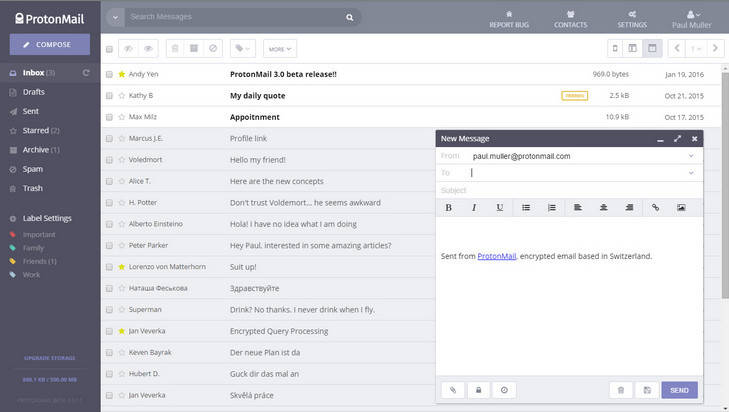Switch to mobile layout view icon
The width and height of the screenshot is (729, 412).
pos(615,48)
